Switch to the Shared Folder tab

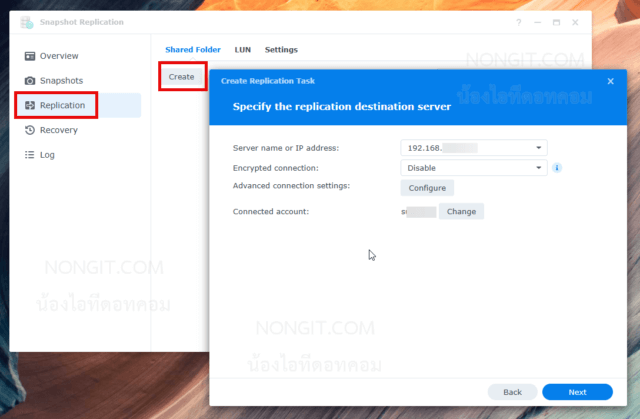coord(193,50)
